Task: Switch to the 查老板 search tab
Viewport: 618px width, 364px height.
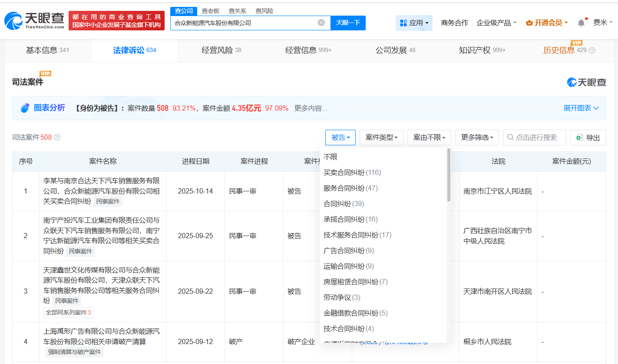Action: click(x=211, y=10)
